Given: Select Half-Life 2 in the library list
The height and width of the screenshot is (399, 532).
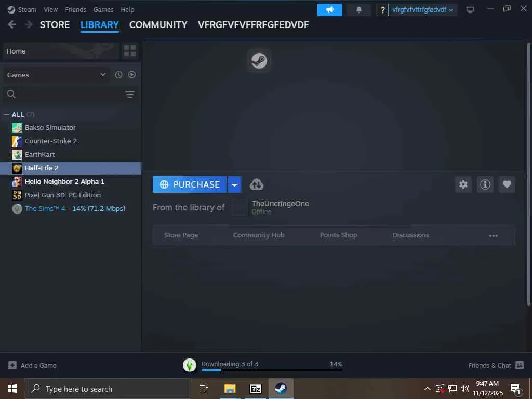Looking at the screenshot, I should (71, 168).
